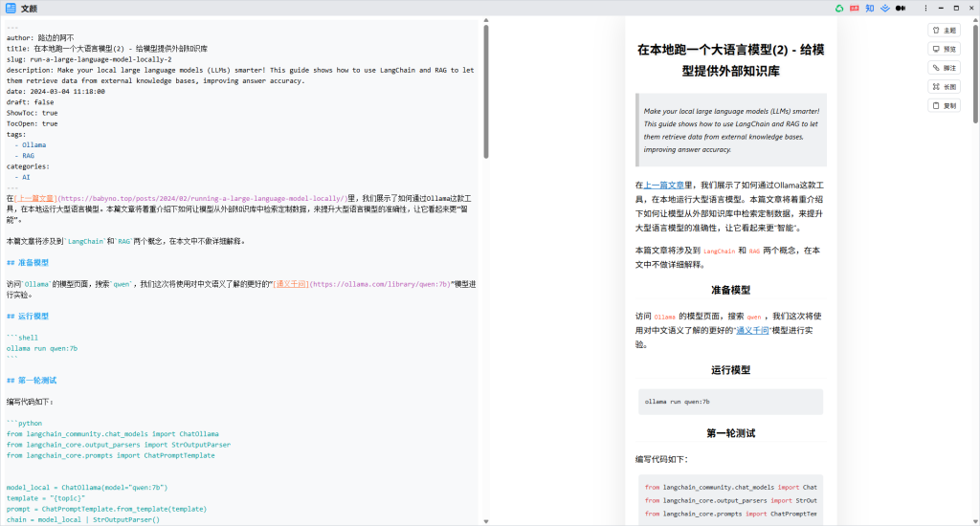Click the 第一轮测试 heading in the preview
The width and height of the screenshot is (980, 526).
[730, 433]
